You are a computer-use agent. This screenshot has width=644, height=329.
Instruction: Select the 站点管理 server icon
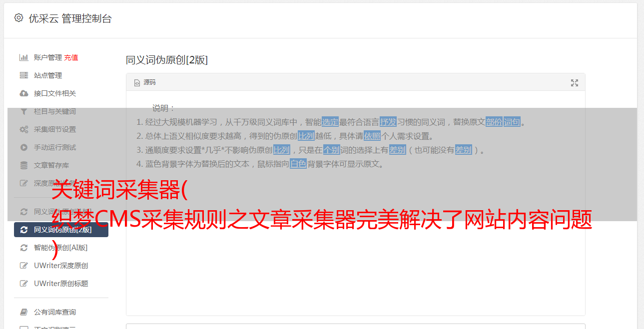point(23,75)
